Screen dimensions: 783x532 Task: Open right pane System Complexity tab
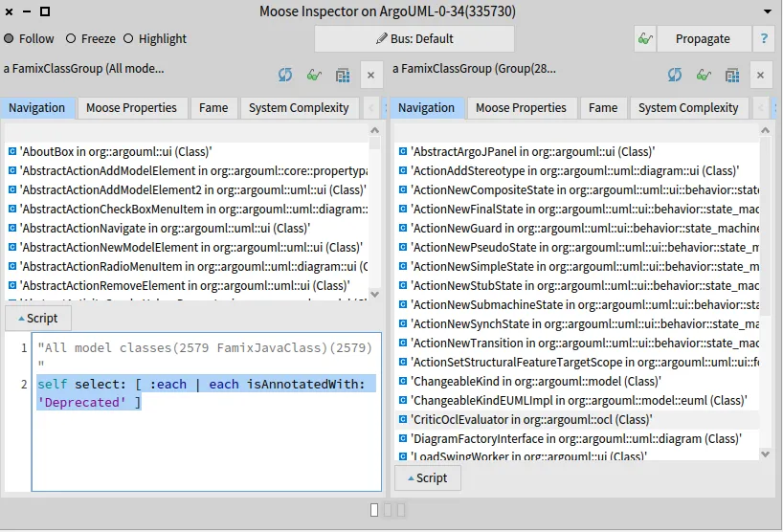pyautogui.click(x=688, y=108)
